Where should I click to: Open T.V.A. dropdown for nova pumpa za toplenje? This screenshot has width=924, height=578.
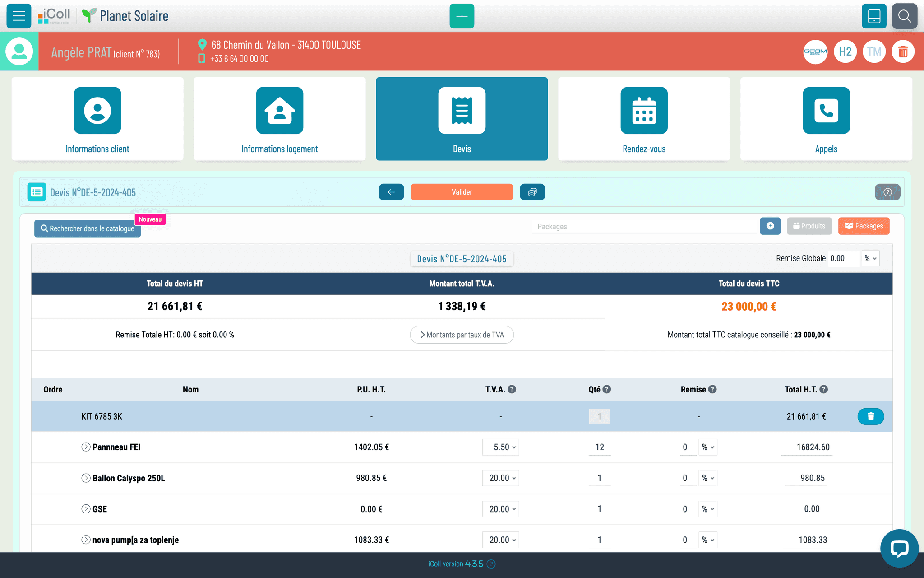[x=501, y=540]
